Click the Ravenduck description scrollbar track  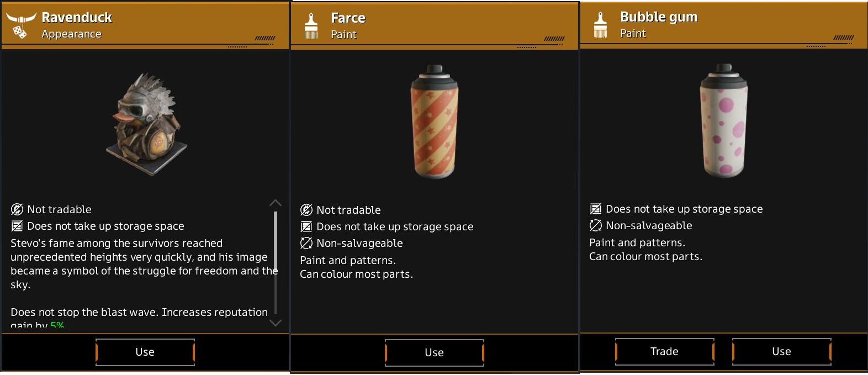(x=276, y=263)
